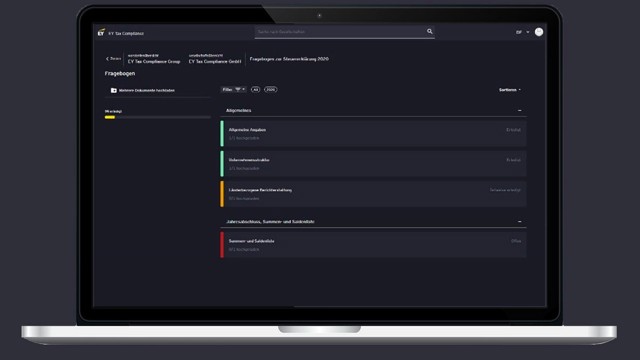Click the EY logo in the header
The image size is (640, 360).
[101, 32]
